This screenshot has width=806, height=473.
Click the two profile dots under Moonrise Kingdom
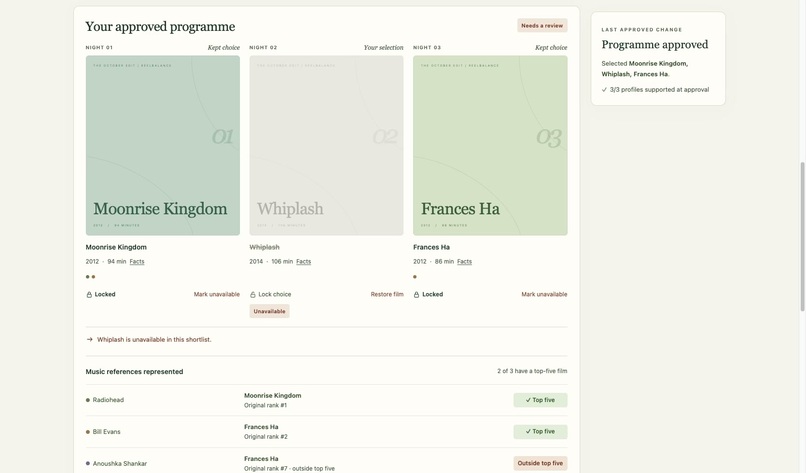[x=90, y=277]
